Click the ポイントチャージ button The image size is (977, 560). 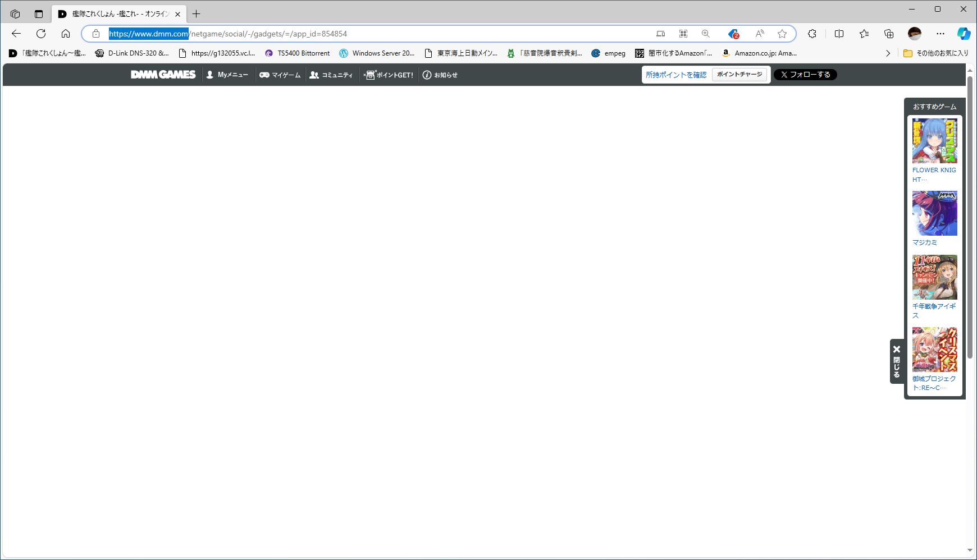[x=739, y=75]
